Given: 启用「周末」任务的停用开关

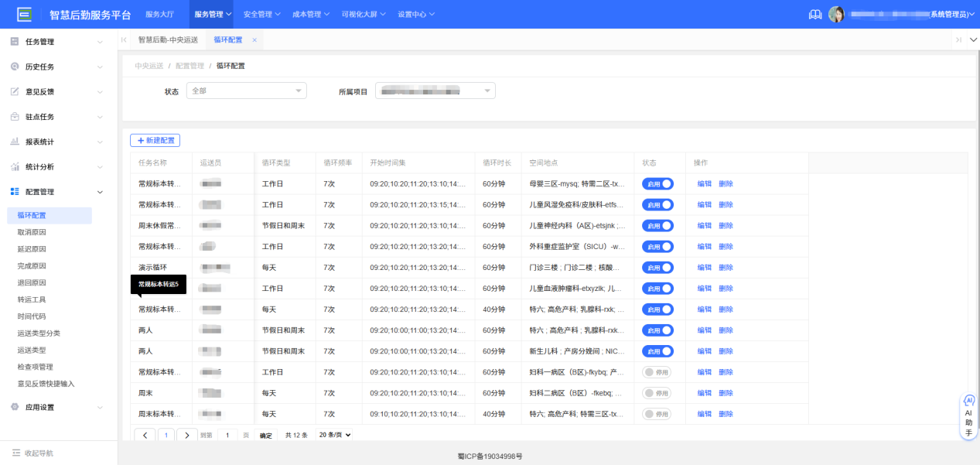Looking at the screenshot, I should point(658,392).
